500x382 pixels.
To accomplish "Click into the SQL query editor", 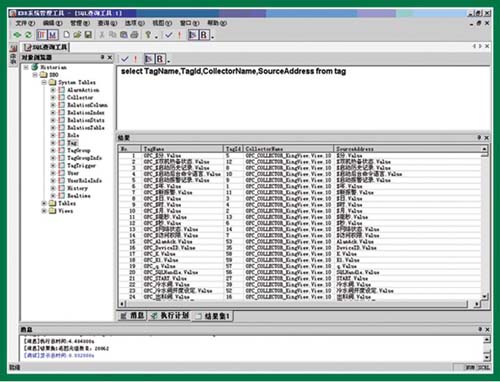I will coord(303,98).
